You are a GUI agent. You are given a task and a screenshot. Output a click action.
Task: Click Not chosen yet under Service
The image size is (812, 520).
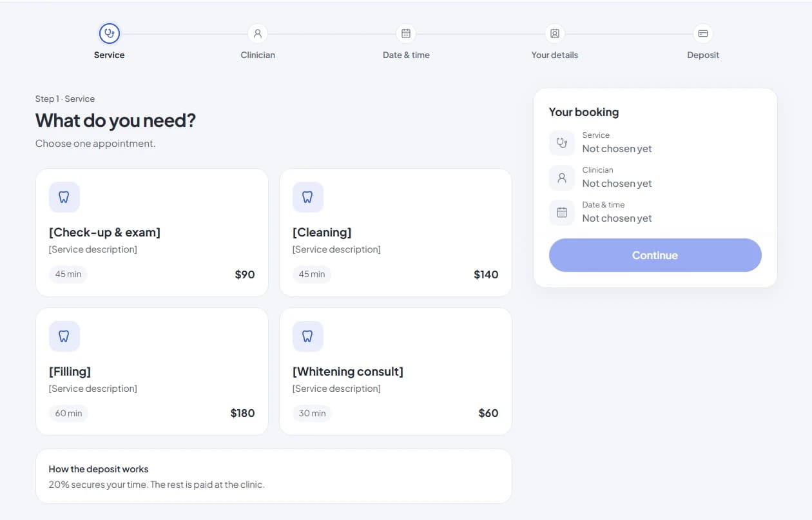tap(617, 149)
